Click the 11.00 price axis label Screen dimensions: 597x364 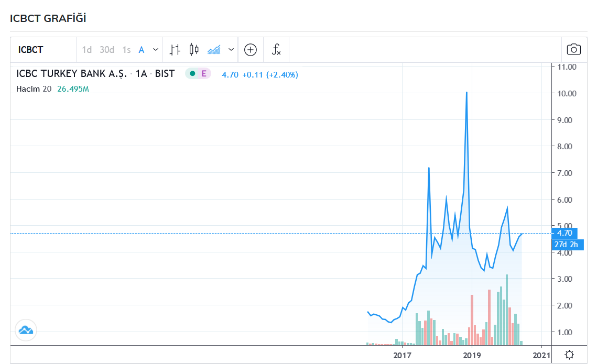[567, 67]
